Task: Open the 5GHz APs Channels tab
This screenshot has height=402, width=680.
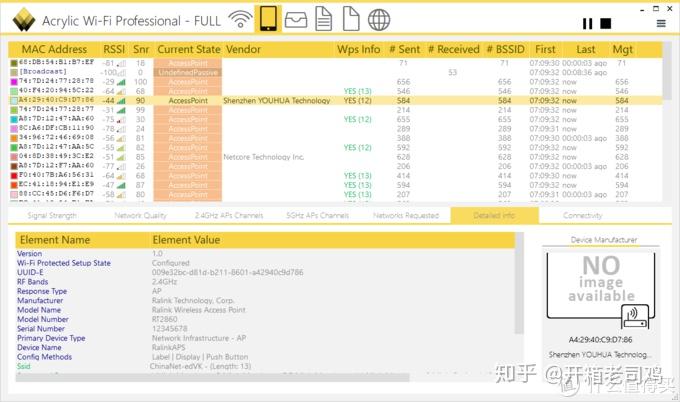Action: (317, 216)
